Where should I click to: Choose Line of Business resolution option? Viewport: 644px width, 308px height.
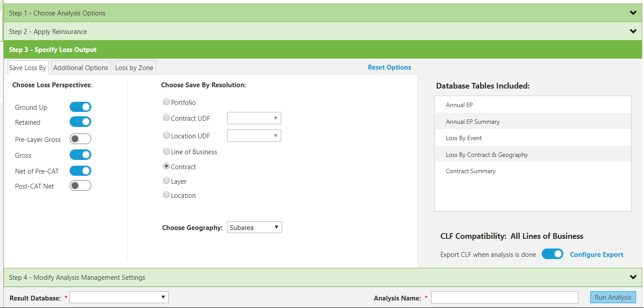[167, 152]
